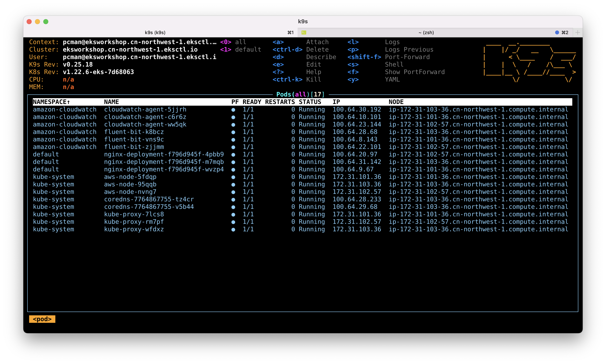Click the <y> YAML shortcut hint
The image size is (606, 364).
point(374,79)
